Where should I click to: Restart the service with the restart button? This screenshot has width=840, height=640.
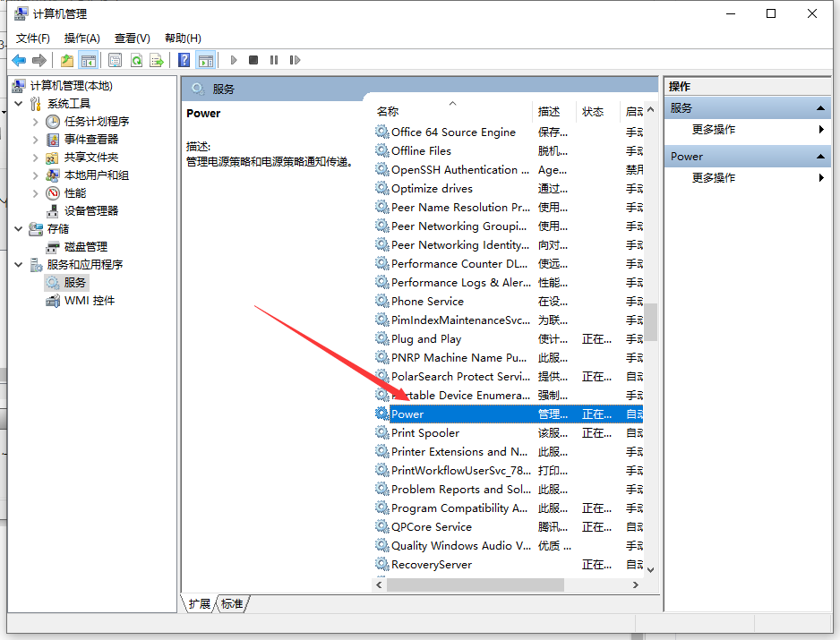tap(295, 60)
